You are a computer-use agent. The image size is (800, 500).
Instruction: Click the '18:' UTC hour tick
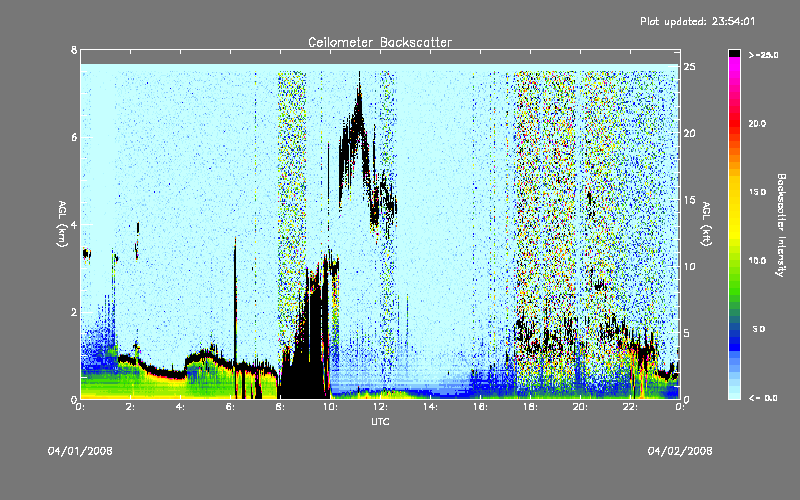point(530,407)
